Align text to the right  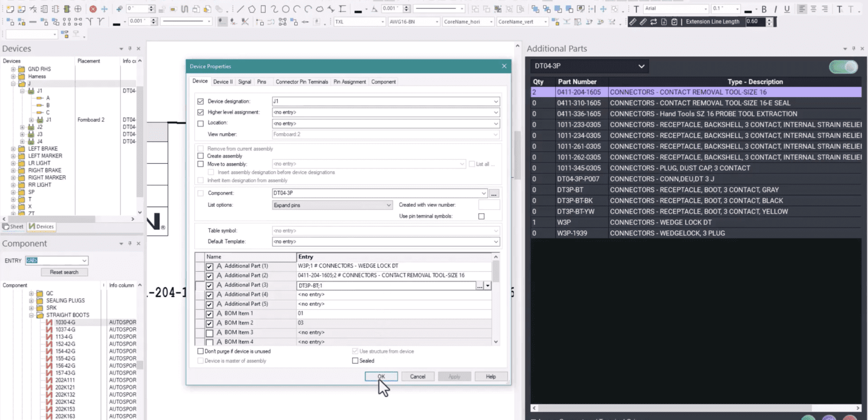pyautogui.click(x=825, y=9)
